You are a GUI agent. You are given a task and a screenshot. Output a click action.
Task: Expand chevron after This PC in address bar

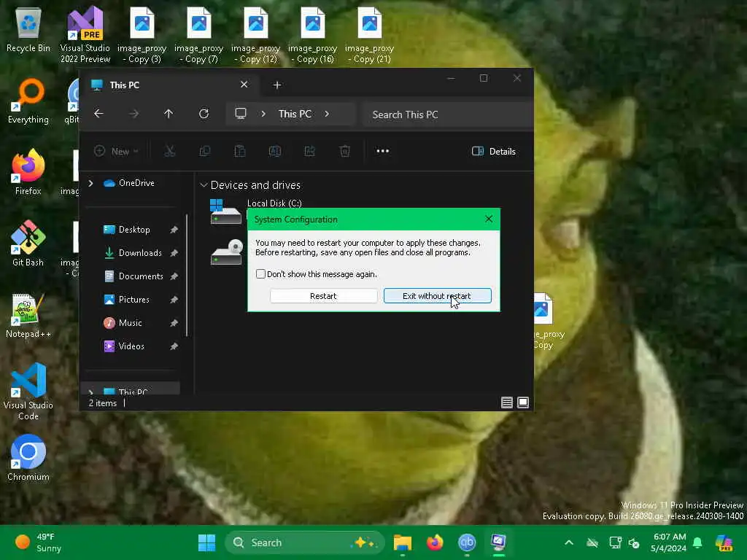327,114
